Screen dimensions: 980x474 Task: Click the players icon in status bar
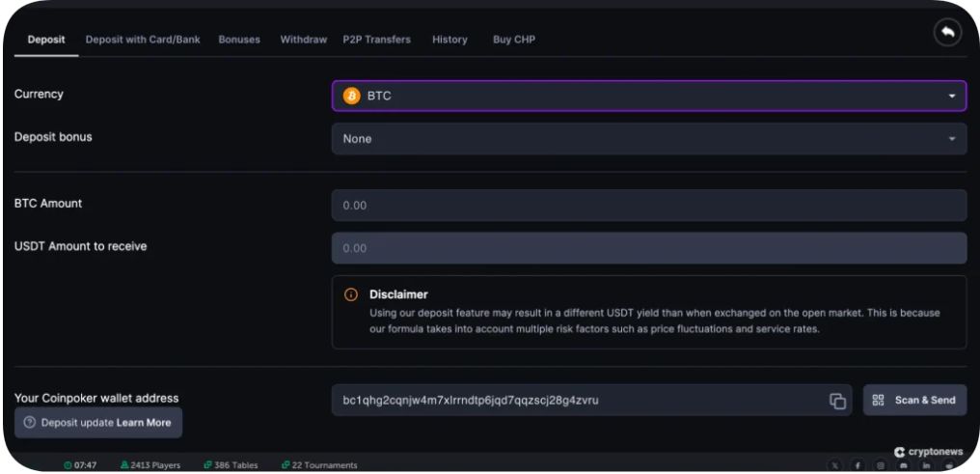124,465
